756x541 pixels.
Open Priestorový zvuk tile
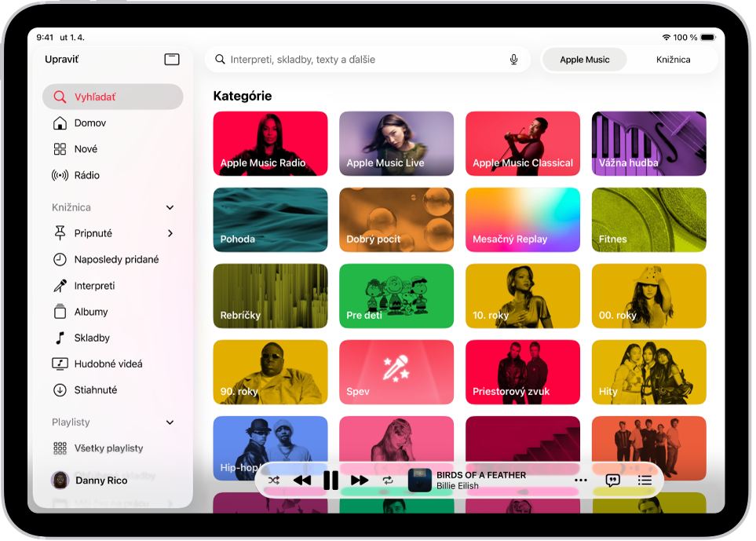(523, 372)
